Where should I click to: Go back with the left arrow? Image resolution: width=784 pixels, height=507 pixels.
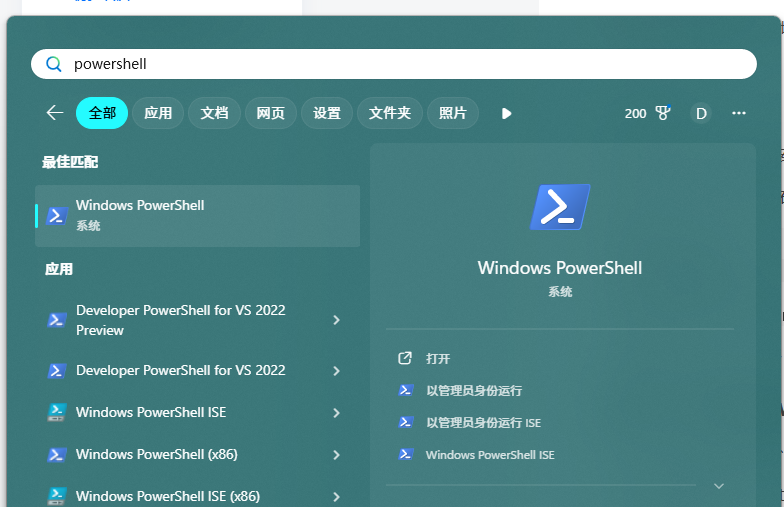55,113
